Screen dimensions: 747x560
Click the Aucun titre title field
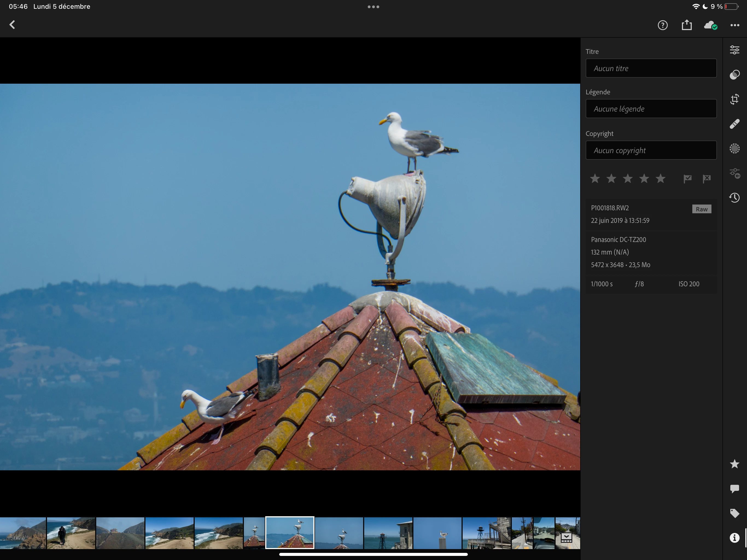pyautogui.click(x=651, y=68)
